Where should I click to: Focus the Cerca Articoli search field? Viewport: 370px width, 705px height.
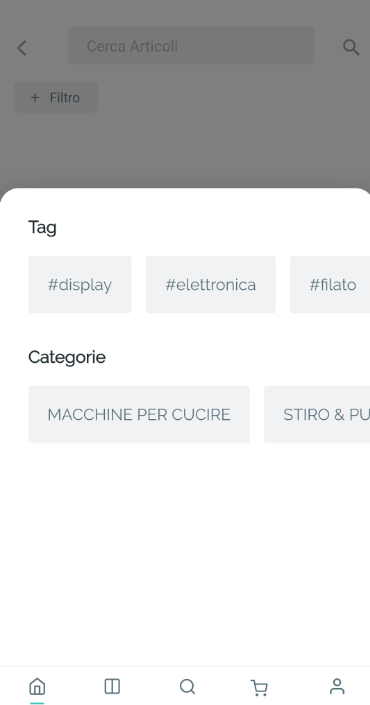point(191,45)
